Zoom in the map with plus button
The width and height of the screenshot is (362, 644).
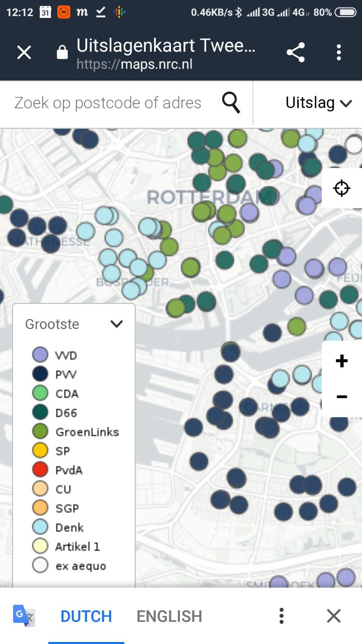tap(342, 360)
